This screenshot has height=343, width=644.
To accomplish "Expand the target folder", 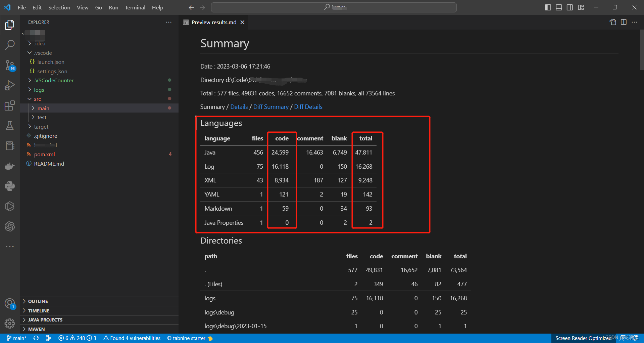I will point(99,127).
